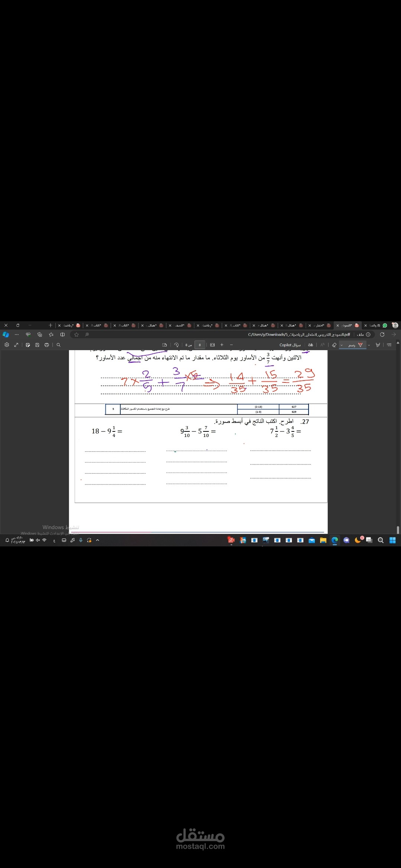The height and width of the screenshot is (868, 401).
Task: Show hidden tray icons chevron
Action: [98, 540]
